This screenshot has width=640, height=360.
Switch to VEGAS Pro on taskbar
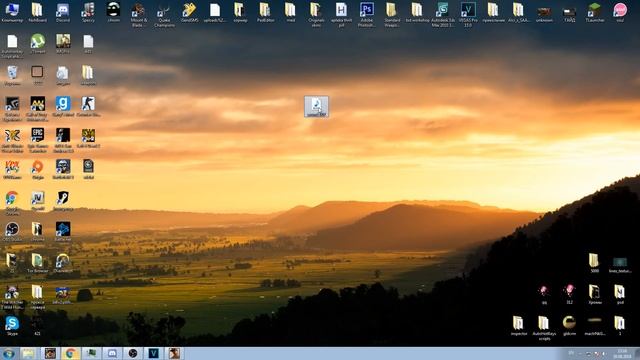pyautogui.click(x=153, y=353)
